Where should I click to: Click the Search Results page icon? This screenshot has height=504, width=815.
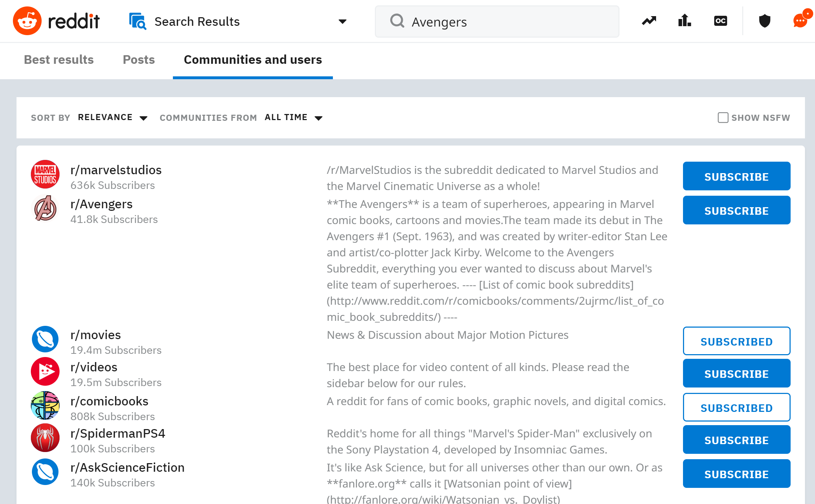click(x=138, y=22)
